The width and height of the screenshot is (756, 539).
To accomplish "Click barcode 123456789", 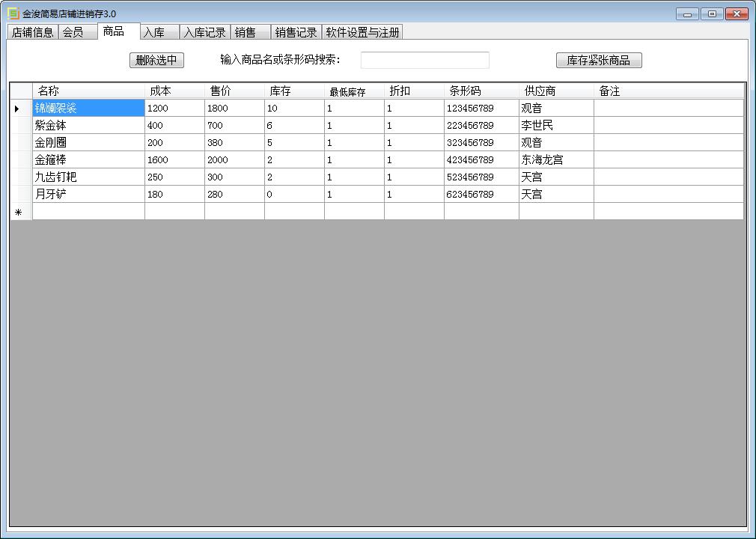I will pos(481,108).
